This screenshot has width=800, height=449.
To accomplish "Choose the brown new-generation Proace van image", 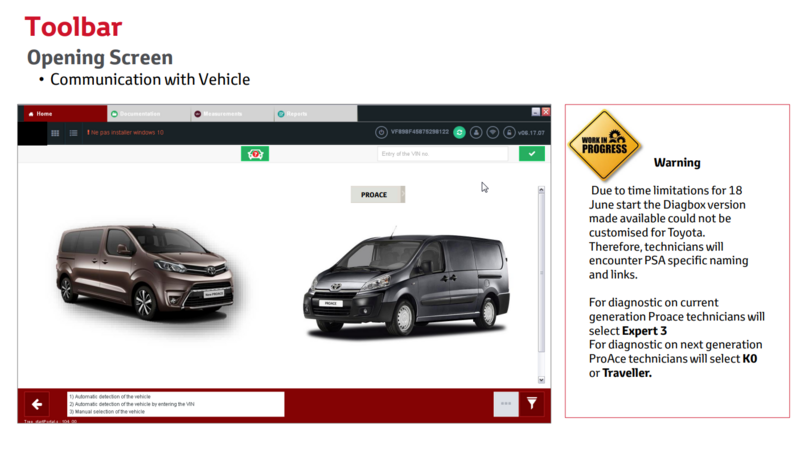I will click(148, 273).
